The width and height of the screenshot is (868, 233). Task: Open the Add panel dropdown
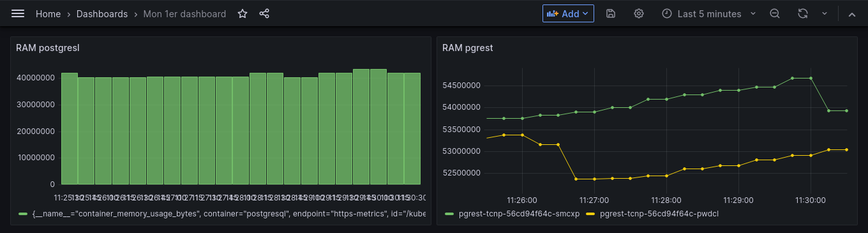pos(568,13)
